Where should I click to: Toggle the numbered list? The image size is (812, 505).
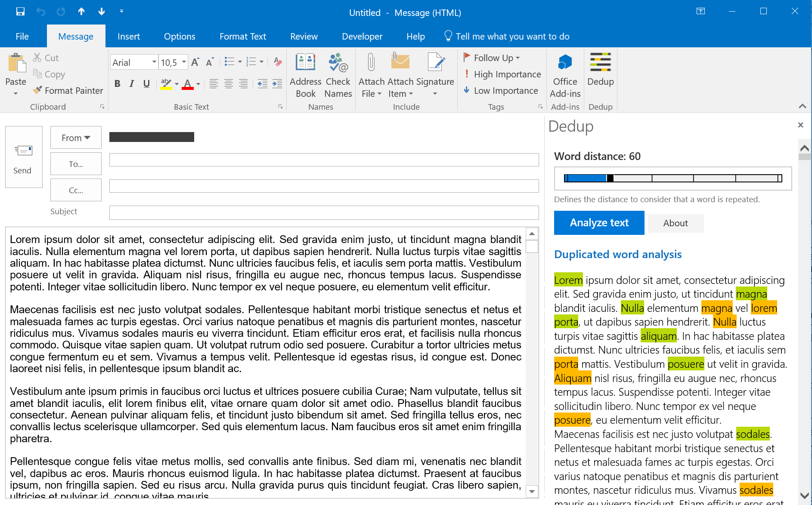click(x=251, y=62)
